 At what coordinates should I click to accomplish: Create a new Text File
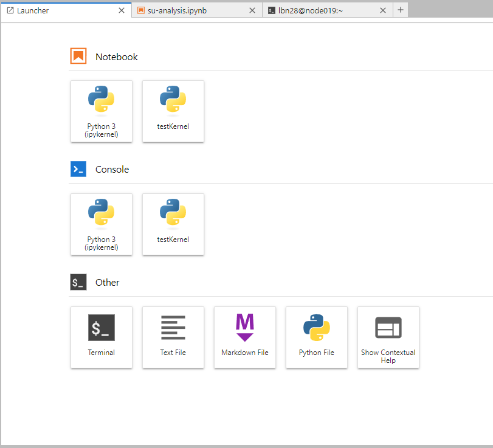click(173, 337)
